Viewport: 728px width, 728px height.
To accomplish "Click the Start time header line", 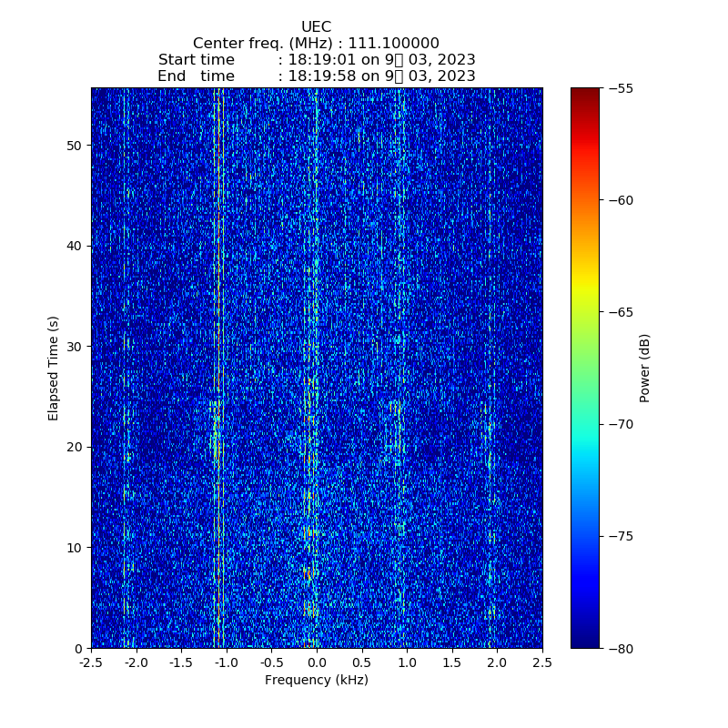I will pos(316,60).
